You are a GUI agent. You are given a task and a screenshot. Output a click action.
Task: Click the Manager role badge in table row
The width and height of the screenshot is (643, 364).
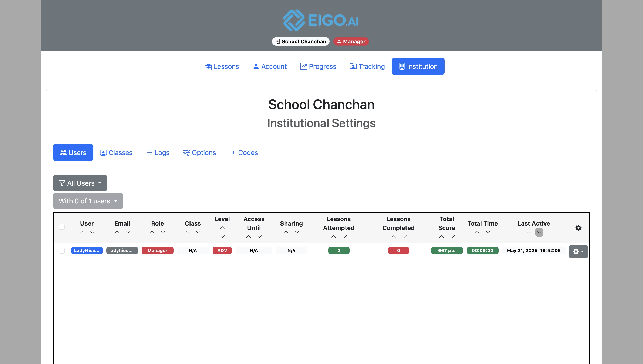[x=157, y=251]
